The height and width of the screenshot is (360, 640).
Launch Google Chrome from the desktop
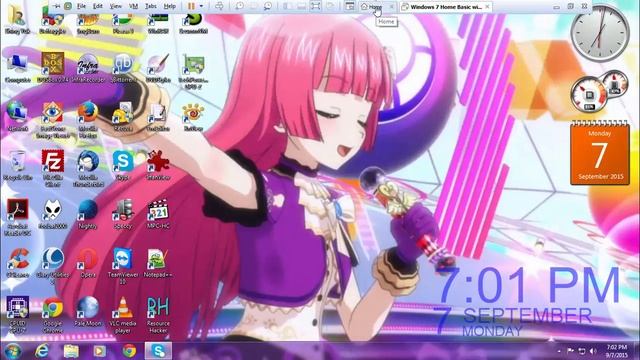pyautogui.click(x=53, y=315)
